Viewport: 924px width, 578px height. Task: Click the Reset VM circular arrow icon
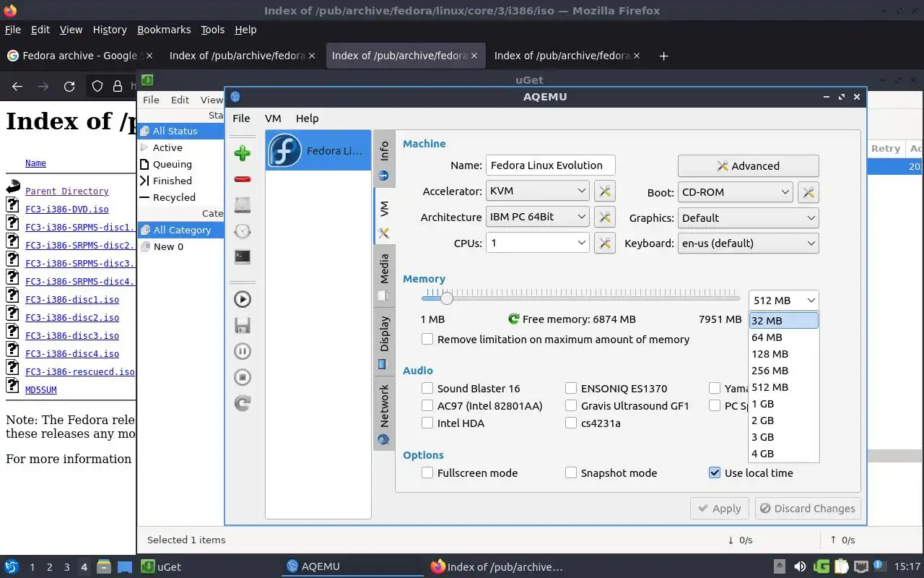click(243, 403)
